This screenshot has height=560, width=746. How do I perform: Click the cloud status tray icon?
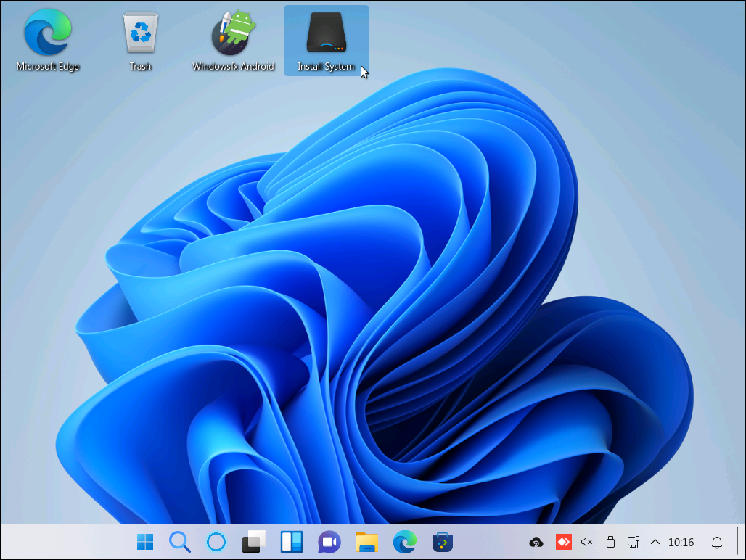coord(536,543)
